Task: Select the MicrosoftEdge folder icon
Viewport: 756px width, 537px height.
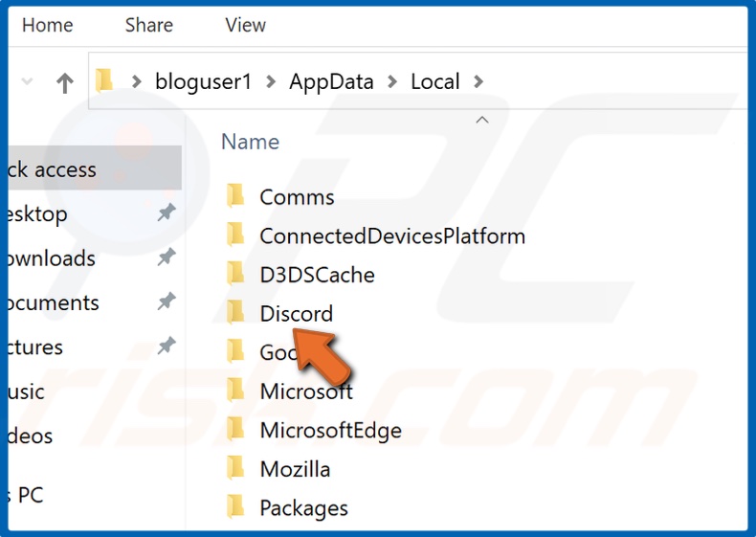Action: (x=235, y=429)
